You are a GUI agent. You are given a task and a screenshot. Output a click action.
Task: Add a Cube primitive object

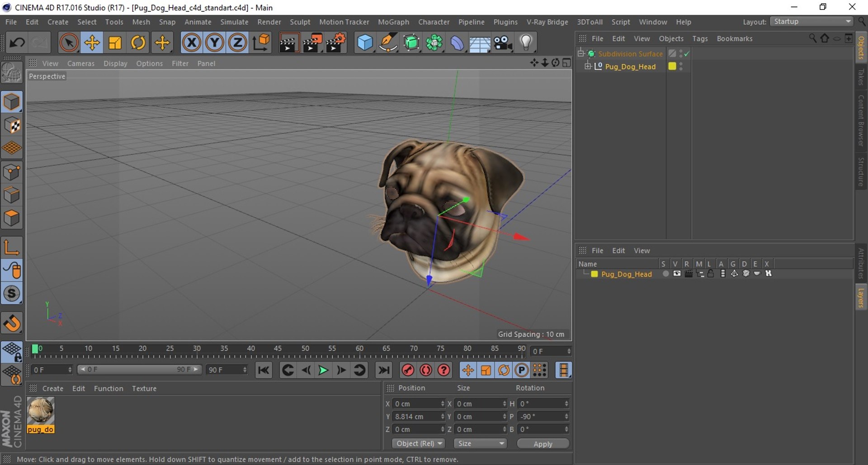pos(365,43)
